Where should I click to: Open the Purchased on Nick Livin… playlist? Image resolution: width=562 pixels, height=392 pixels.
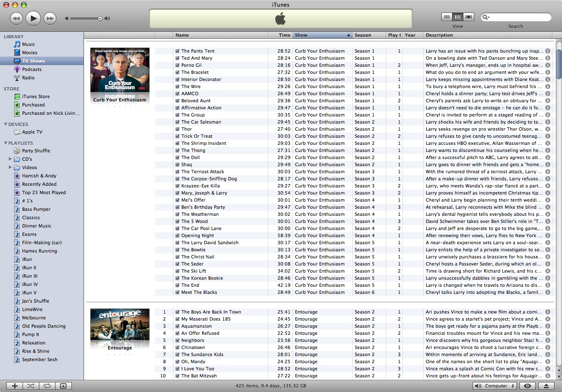pos(51,113)
